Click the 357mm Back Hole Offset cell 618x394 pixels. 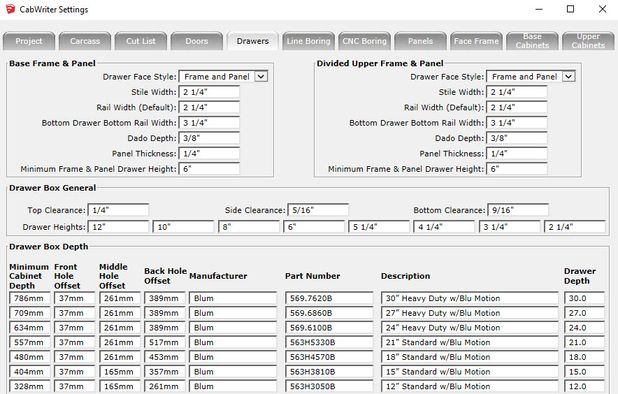point(165,372)
